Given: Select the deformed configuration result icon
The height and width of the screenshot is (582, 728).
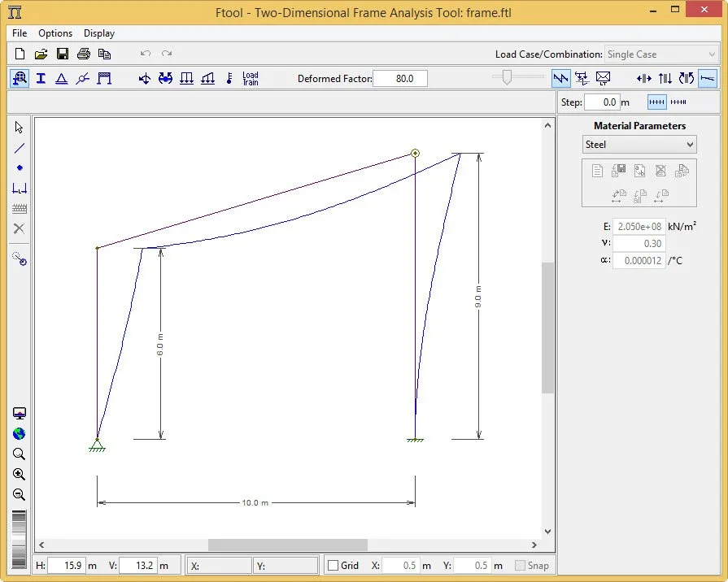Looking at the screenshot, I should [707, 78].
